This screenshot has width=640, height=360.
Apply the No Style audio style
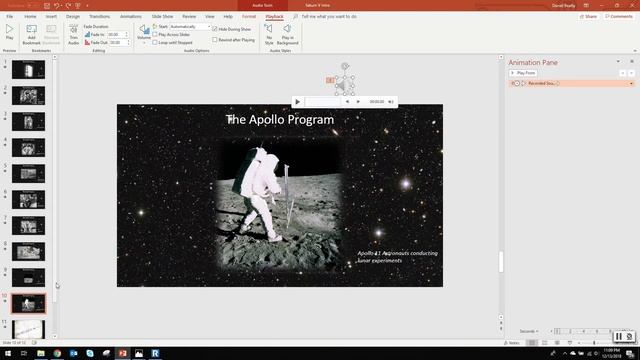(269, 35)
